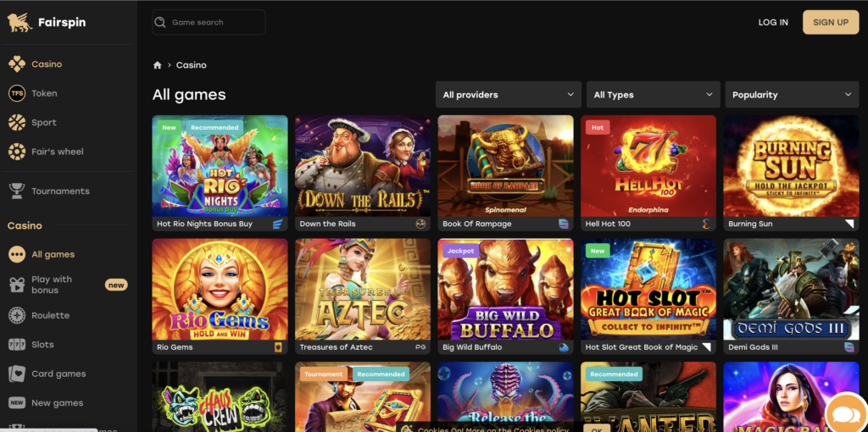Open the Popularity sort dropdown
This screenshot has height=432, width=868.
coord(793,95)
